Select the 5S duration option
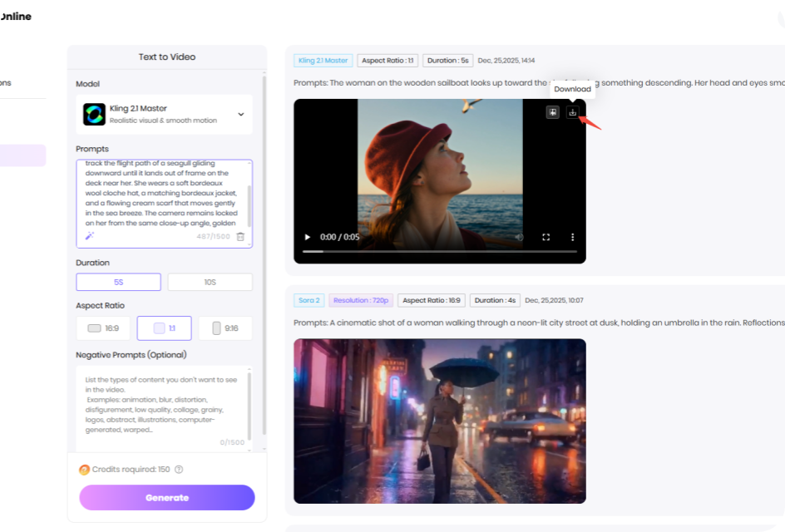785x532 pixels. coord(118,282)
